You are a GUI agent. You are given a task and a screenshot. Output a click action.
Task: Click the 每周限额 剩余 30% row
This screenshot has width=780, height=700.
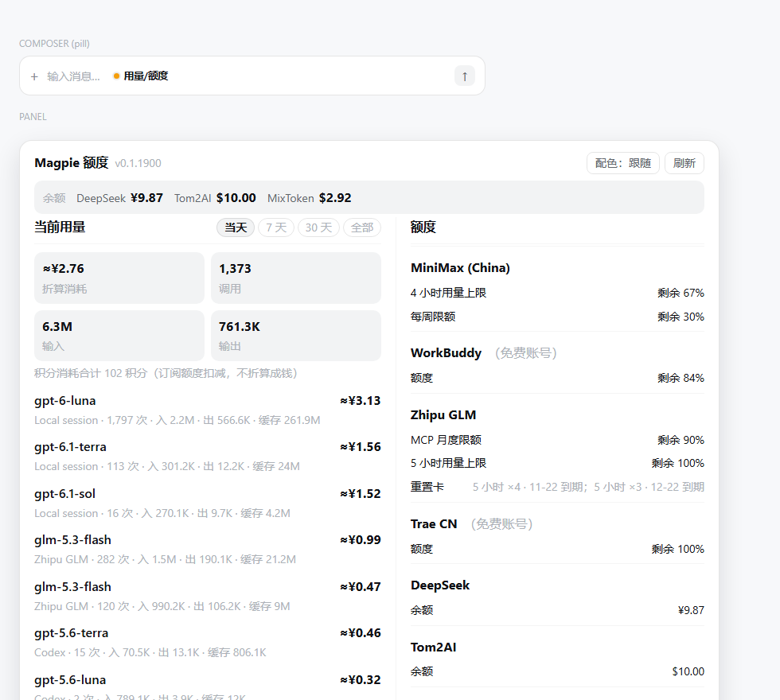[557, 317]
